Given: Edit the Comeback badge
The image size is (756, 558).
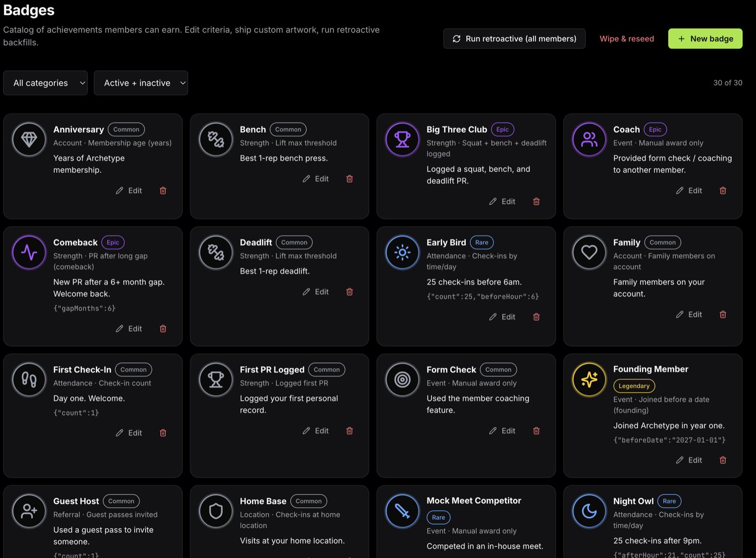Looking at the screenshot, I should point(129,328).
